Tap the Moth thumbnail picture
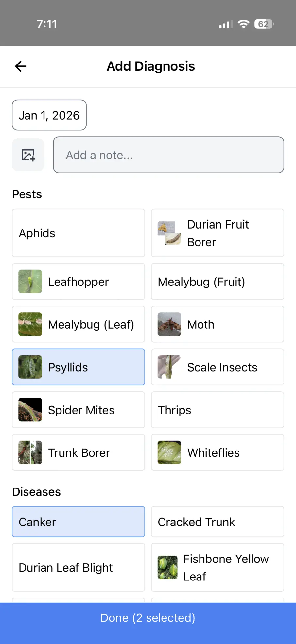 pos(169,324)
